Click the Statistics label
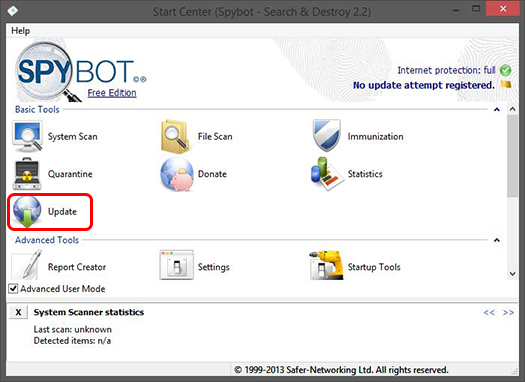The image size is (525, 382). 365,174
